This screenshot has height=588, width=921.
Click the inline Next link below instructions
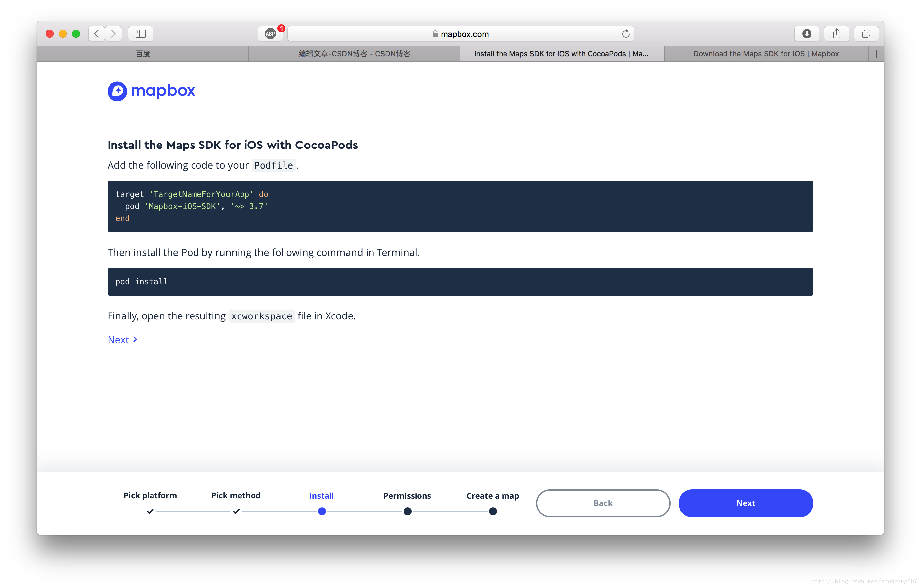(122, 340)
